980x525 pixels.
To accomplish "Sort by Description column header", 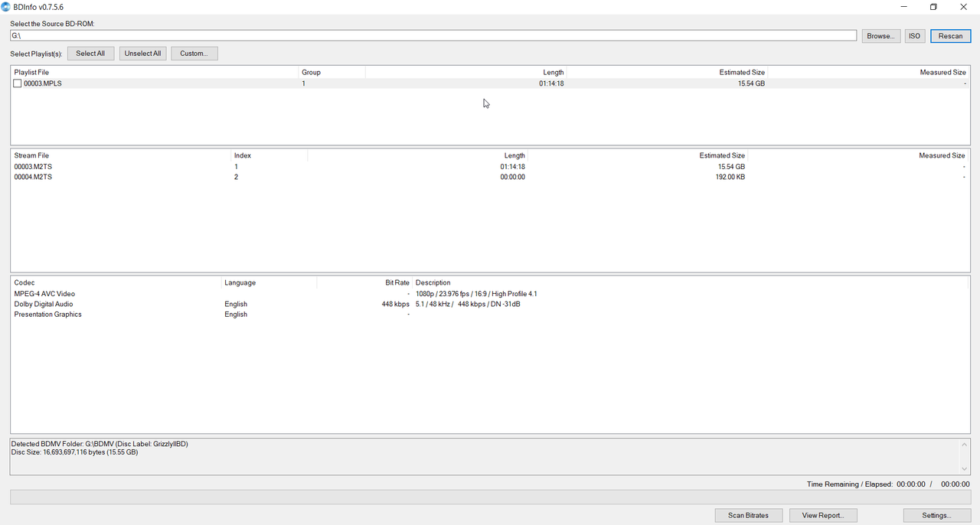I will (691, 282).
